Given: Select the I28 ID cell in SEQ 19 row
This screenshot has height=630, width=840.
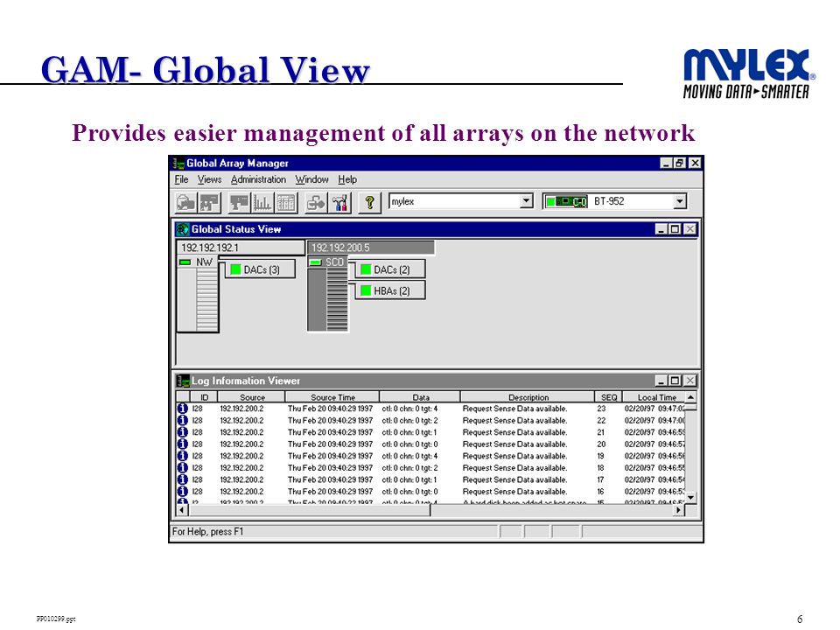Looking at the screenshot, I should tap(197, 456).
